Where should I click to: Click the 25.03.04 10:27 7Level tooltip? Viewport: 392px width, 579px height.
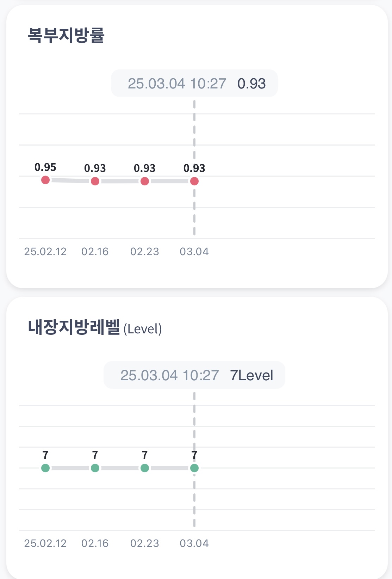click(x=194, y=375)
